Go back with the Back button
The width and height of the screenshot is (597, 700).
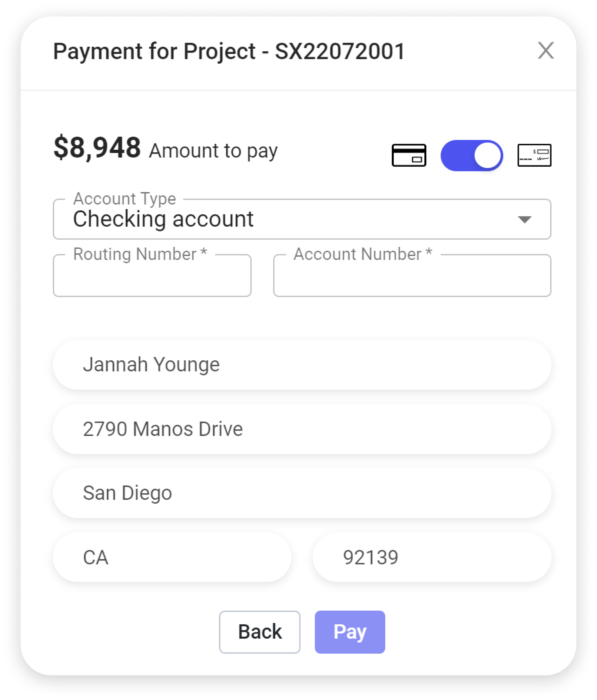(259, 632)
